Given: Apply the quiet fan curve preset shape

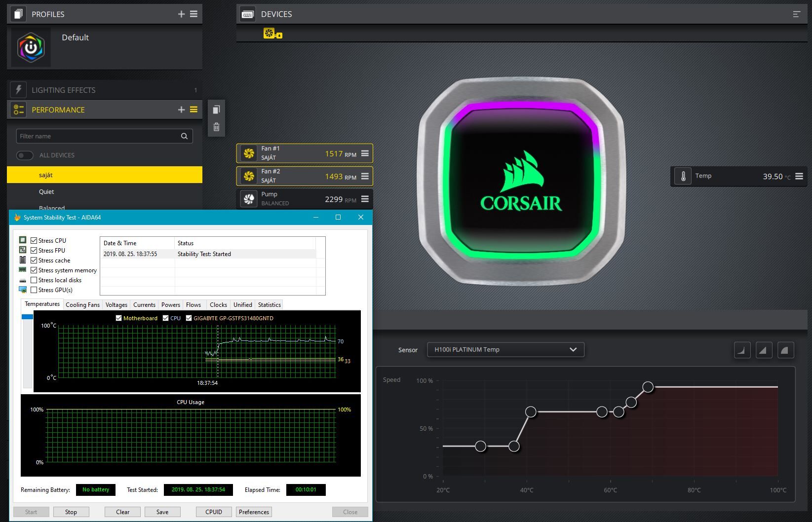Looking at the screenshot, I should click(x=742, y=350).
